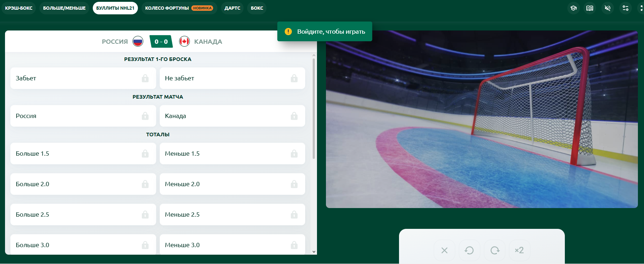Choose the Меньше 1.5 total
The width and height of the screenshot is (644, 264).
pyautogui.click(x=232, y=154)
